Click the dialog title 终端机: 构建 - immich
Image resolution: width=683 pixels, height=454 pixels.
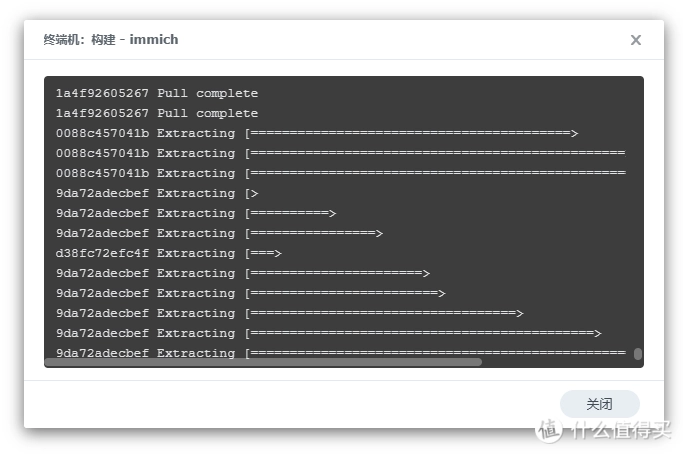[x=111, y=40]
